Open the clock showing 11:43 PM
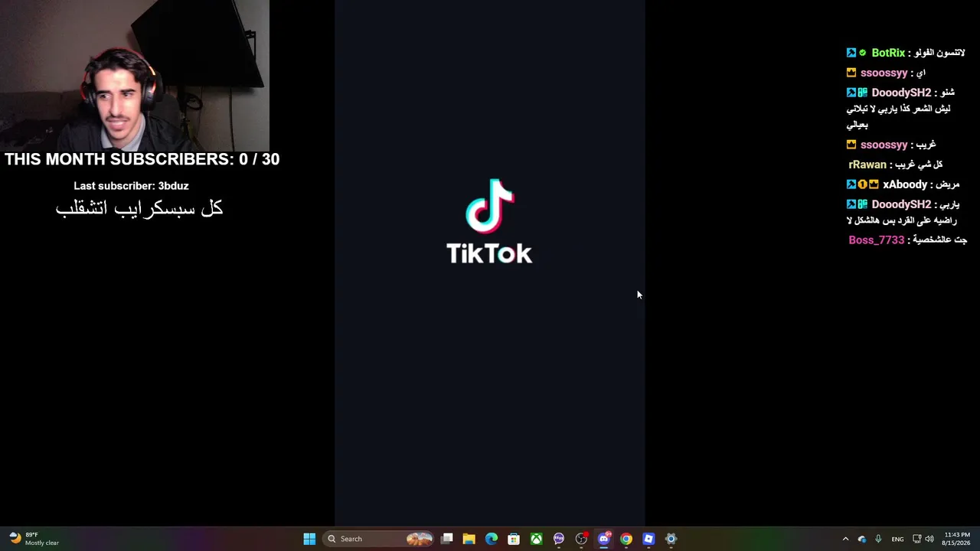 pos(957,539)
